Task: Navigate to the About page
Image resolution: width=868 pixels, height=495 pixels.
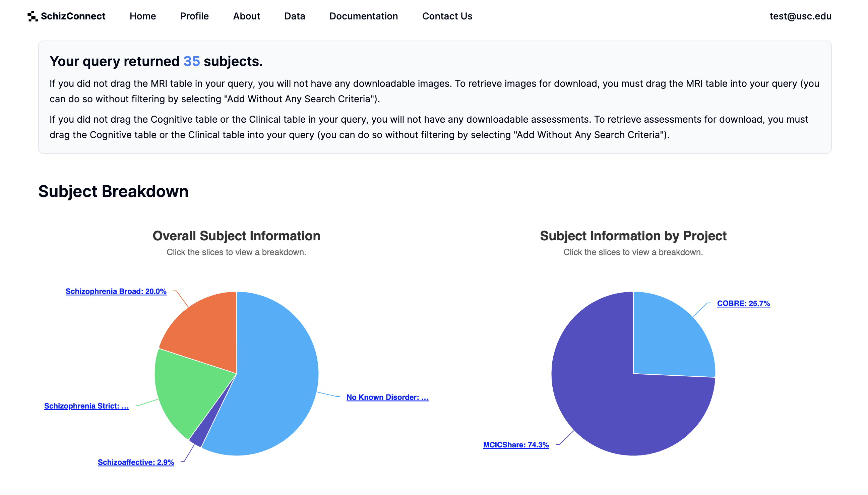Action: coord(246,16)
